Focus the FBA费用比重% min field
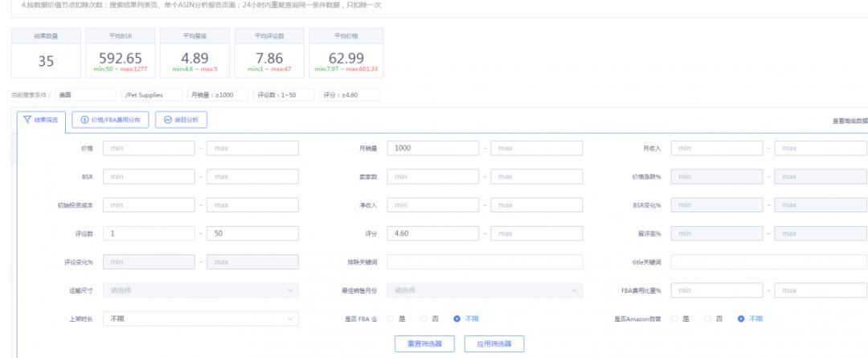 pyautogui.click(x=717, y=290)
